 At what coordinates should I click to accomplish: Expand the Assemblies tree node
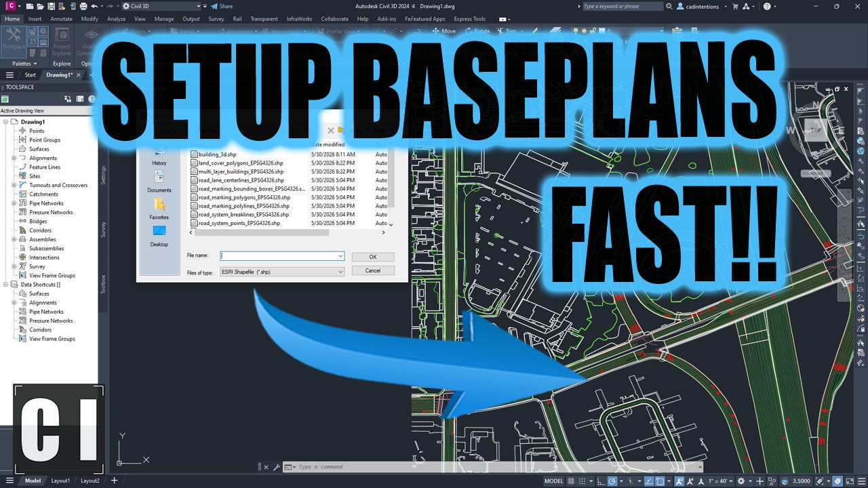pyautogui.click(x=14, y=239)
